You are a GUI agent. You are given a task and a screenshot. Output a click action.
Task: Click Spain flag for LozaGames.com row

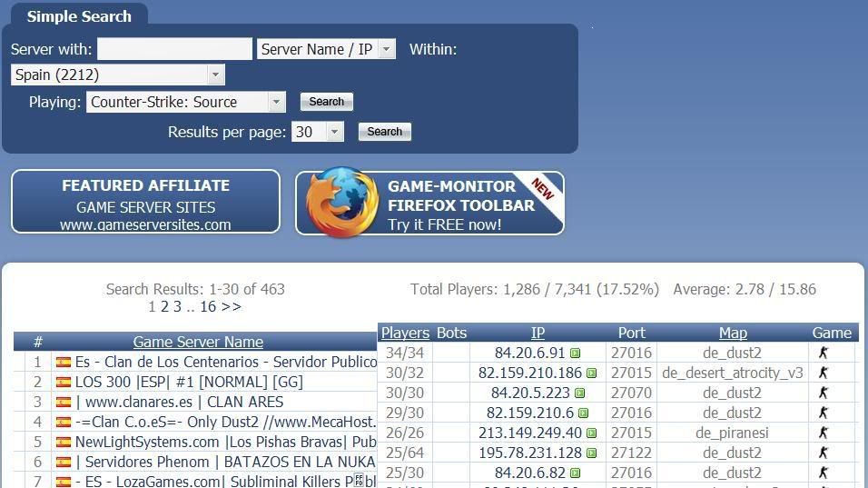(64, 482)
